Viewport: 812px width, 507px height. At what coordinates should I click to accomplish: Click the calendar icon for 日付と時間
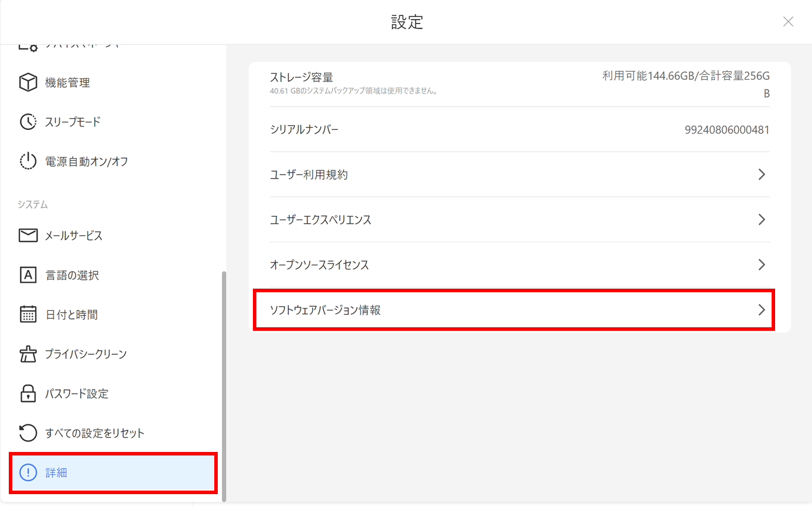pos(28,314)
